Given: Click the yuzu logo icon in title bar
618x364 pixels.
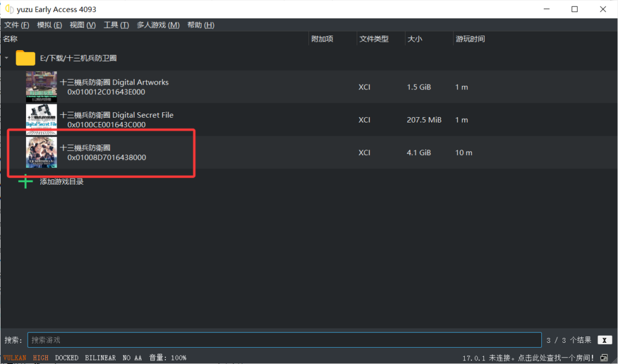Looking at the screenshot, I should 9,8.
